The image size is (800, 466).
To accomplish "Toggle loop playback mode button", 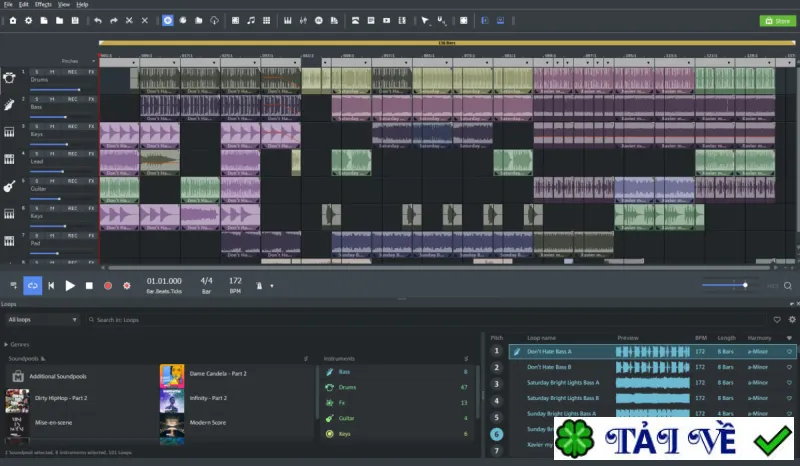I will 33,286.
